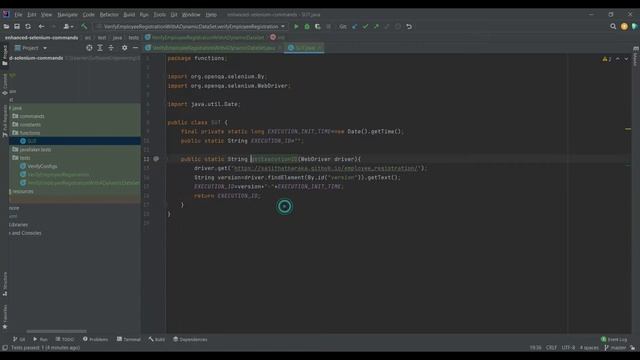Open the Build tool window tab

[157, 340]
